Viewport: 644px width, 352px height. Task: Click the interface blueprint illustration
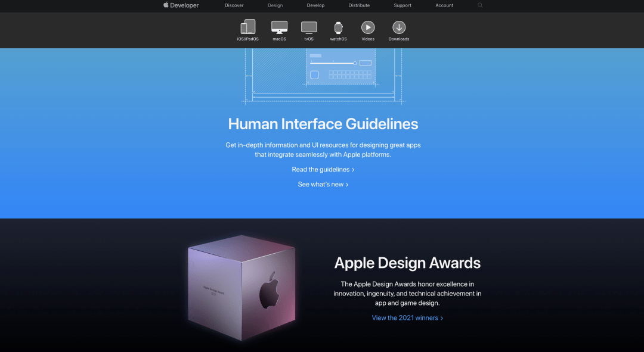tap(323, 76)
